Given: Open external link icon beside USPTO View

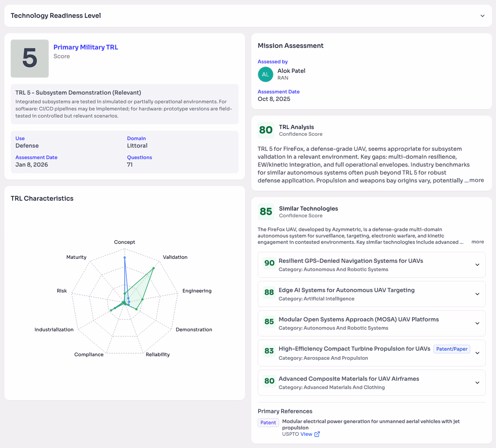Looking at the screenshot, I should coord(317,434).
